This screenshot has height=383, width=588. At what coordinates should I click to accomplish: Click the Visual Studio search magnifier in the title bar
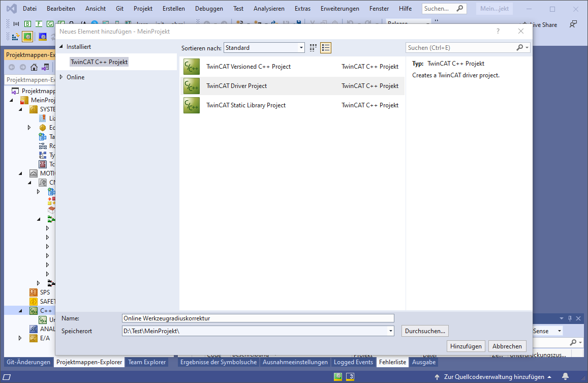460,8
